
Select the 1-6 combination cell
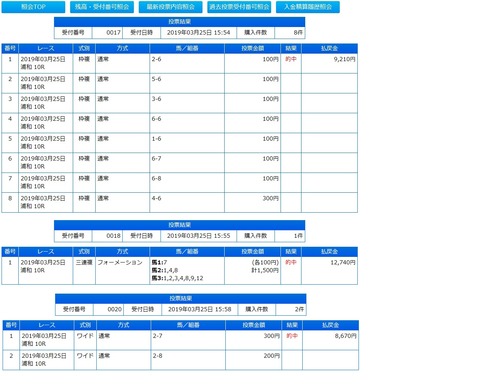pyautogui.click(x=187, y=143)
